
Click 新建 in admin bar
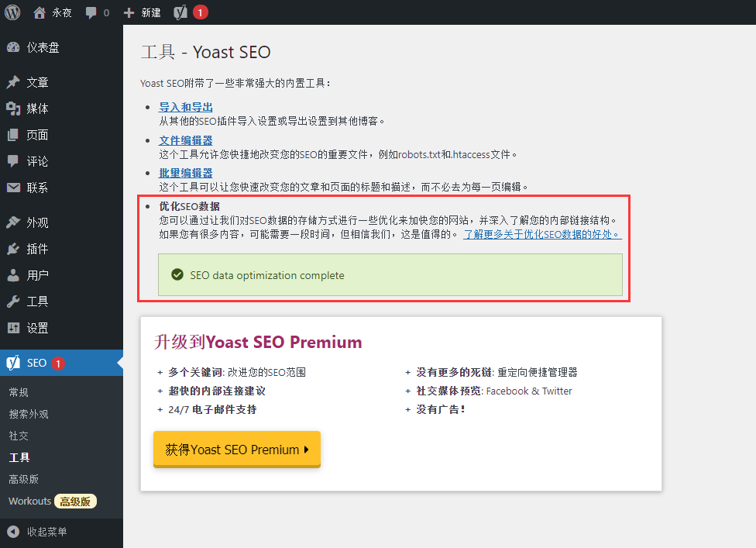151,12
